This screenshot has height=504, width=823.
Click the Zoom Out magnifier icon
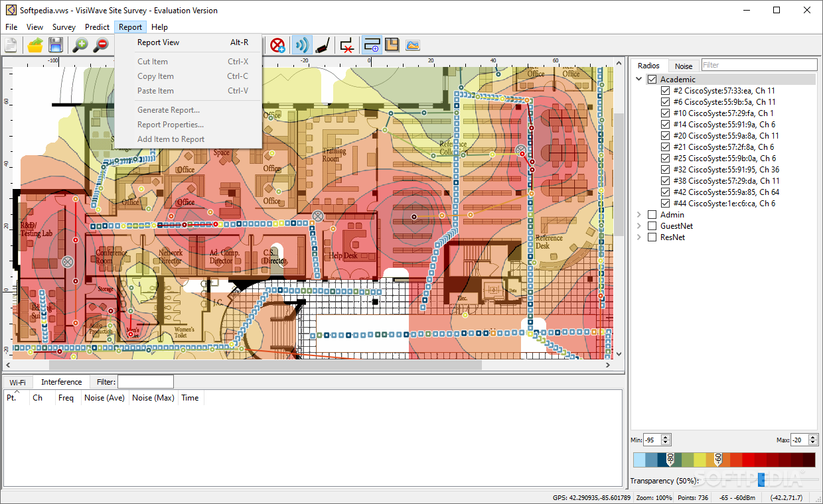pos(101,45)
